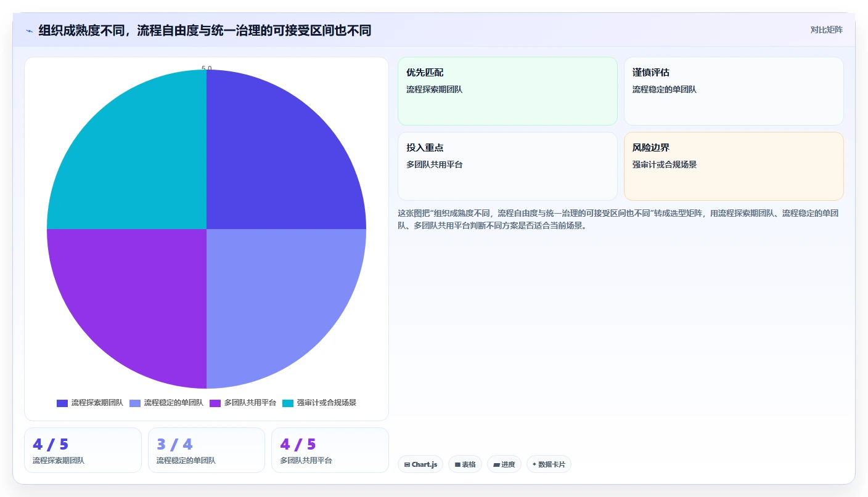This screenshot has height=497, width=868.
Task: Click the 5.0 axis label above chart
Action: pyautogui.click(x=207, y=68)
